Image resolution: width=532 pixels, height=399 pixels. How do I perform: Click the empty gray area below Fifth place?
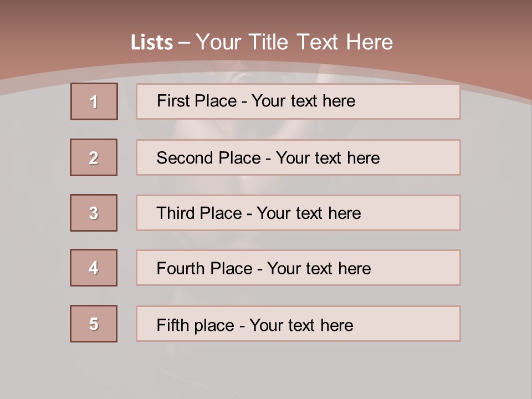coord(266,369)
